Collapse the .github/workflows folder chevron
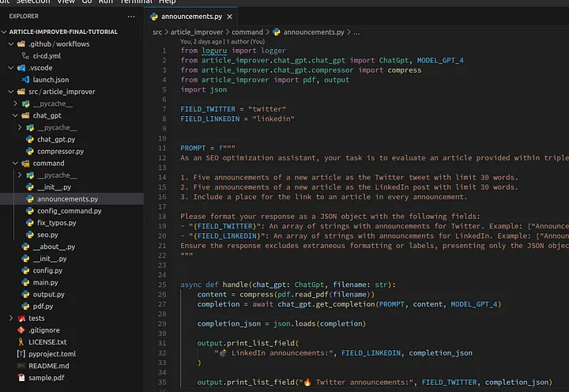 (11, 44)
